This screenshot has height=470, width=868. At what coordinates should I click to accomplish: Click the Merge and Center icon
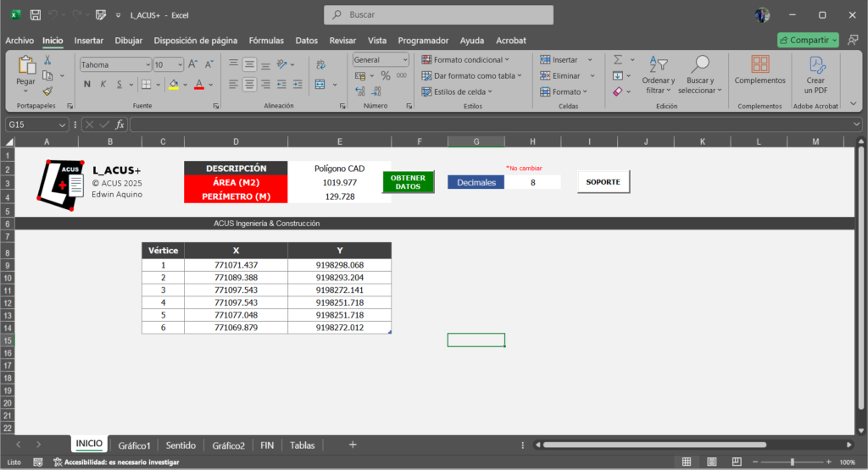coord(320,84)
